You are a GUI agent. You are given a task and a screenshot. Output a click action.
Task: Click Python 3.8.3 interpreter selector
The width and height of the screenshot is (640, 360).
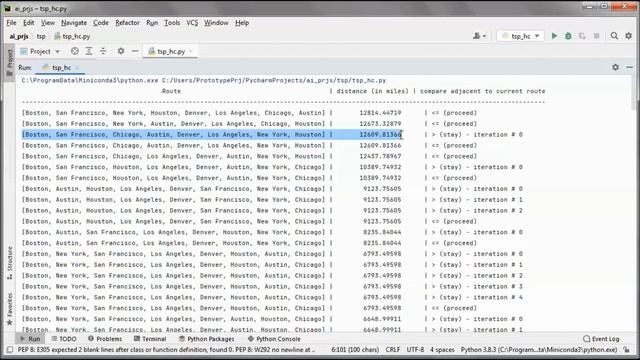(x=539, y=350)
